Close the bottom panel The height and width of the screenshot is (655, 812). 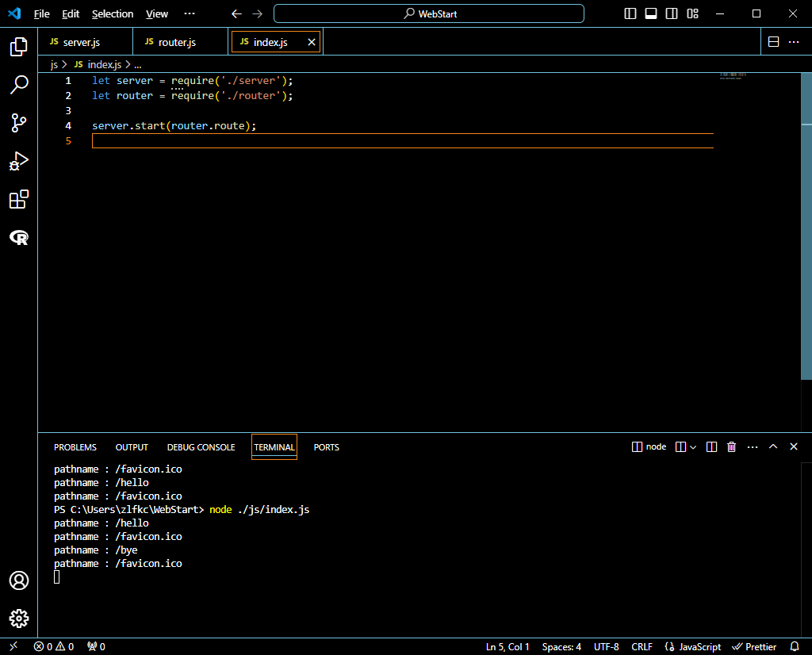pyautogui.click(x=793, y=446)
